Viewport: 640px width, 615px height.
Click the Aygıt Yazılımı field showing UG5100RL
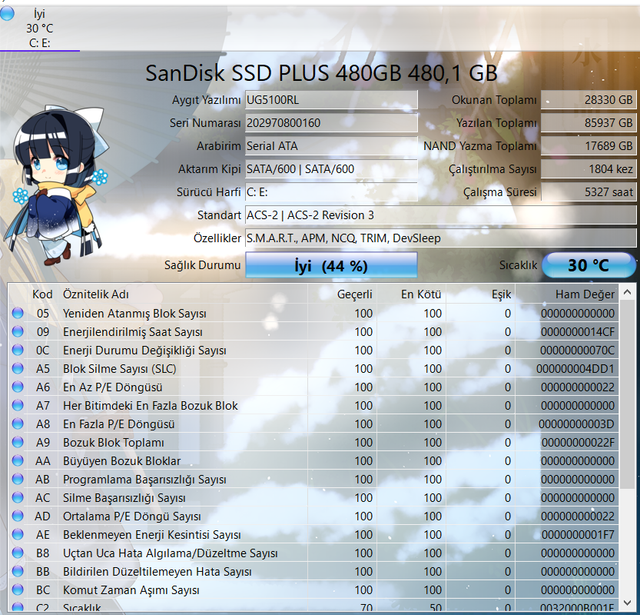coord(331,100)
